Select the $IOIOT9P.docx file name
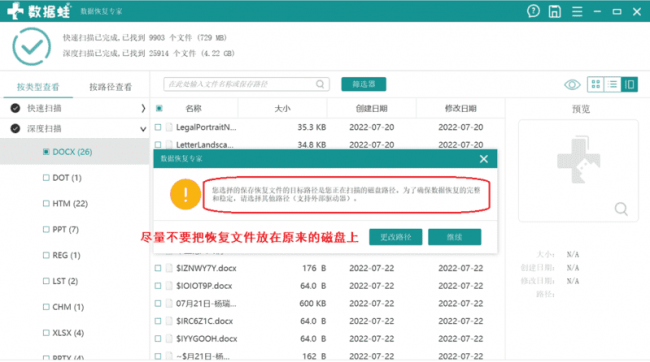This screenshot has width=650, height=362. 204,286
